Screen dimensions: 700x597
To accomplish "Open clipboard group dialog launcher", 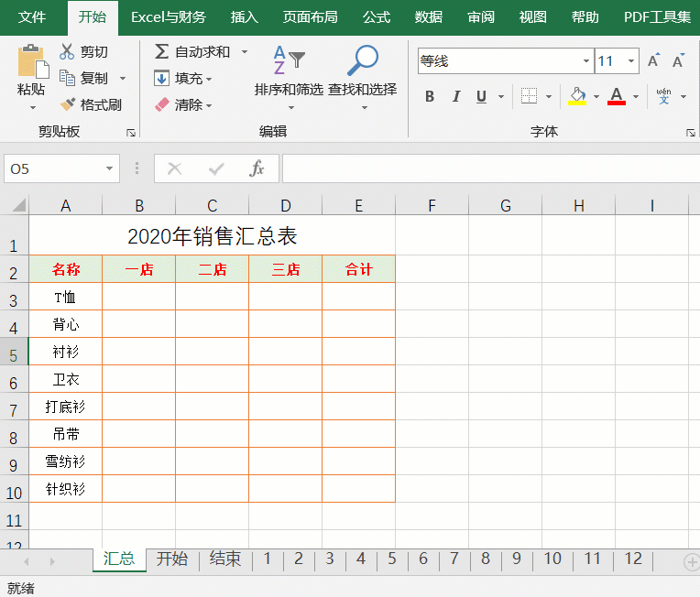I will (x=131, y=133).
